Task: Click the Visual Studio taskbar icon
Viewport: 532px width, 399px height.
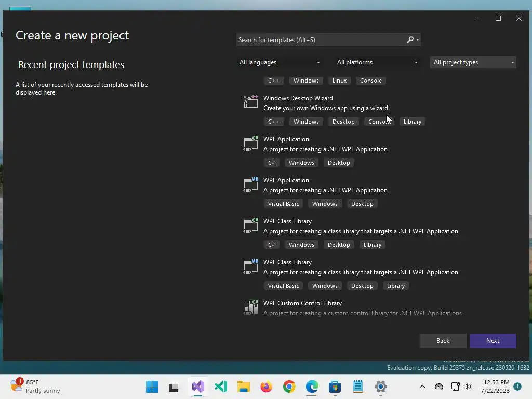Action: [x=198, y=387]
